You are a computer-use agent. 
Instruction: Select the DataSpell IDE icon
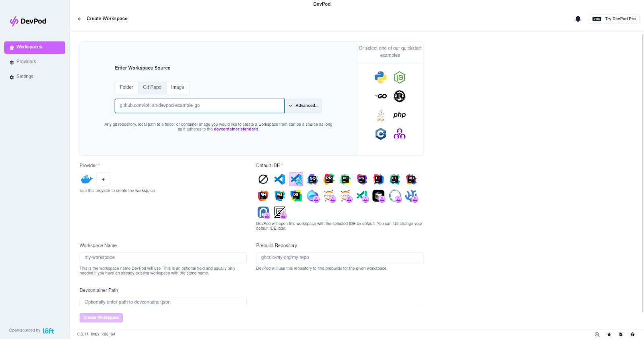pos(296,195)
